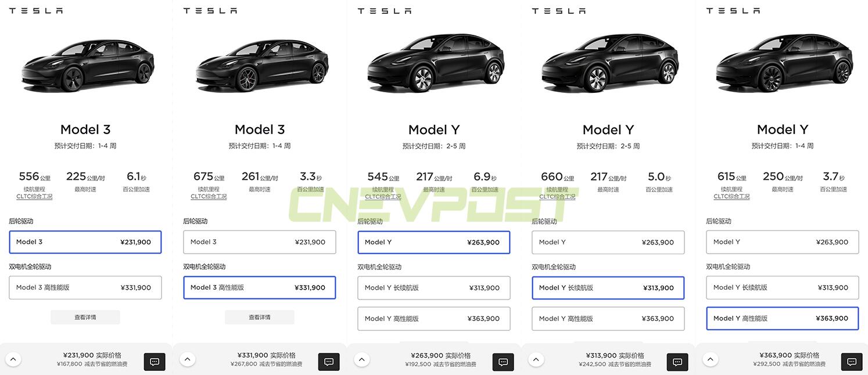868x375 pixels.
Task: Click the Tesla logo above the middle Model Y
Action: point(384,10)
